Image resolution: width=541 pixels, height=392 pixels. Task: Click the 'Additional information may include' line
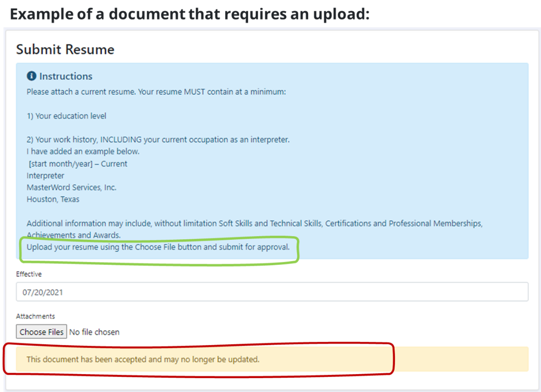click(254, 223)
